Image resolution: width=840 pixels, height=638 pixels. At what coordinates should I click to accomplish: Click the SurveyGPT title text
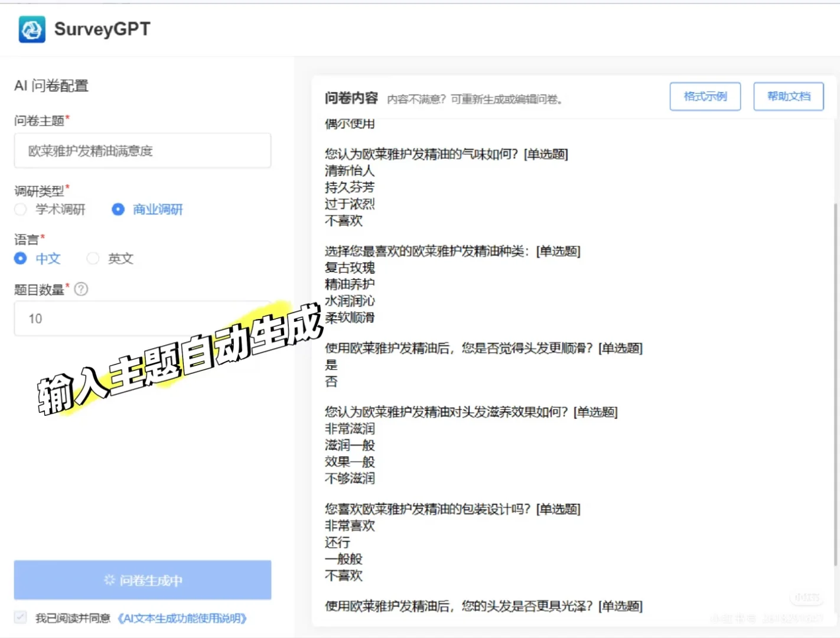pyautogui.click(x=102, y=29)
